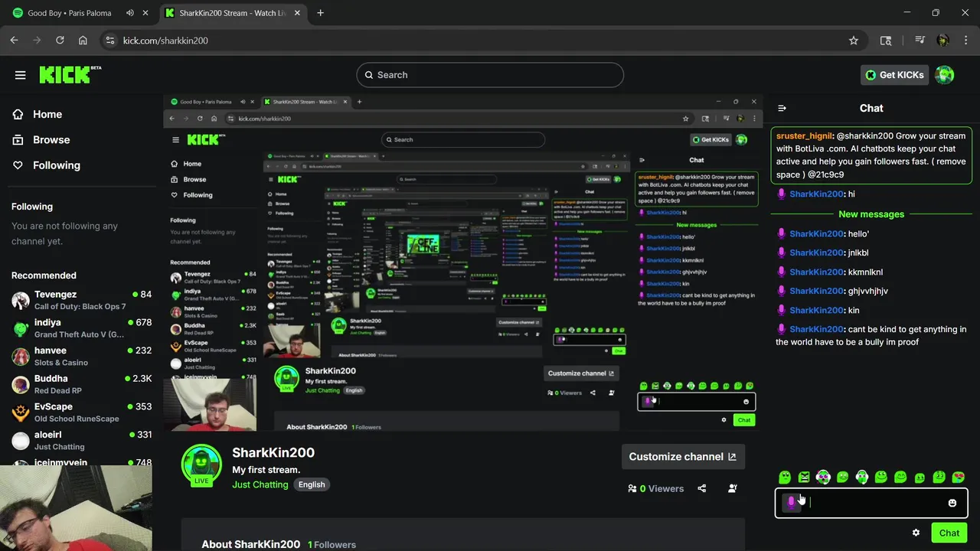The height and width of the screenshot is (551, 980).
Task: Click SharkKin200 username on 'hi' message
Action: tap(817, 194)
